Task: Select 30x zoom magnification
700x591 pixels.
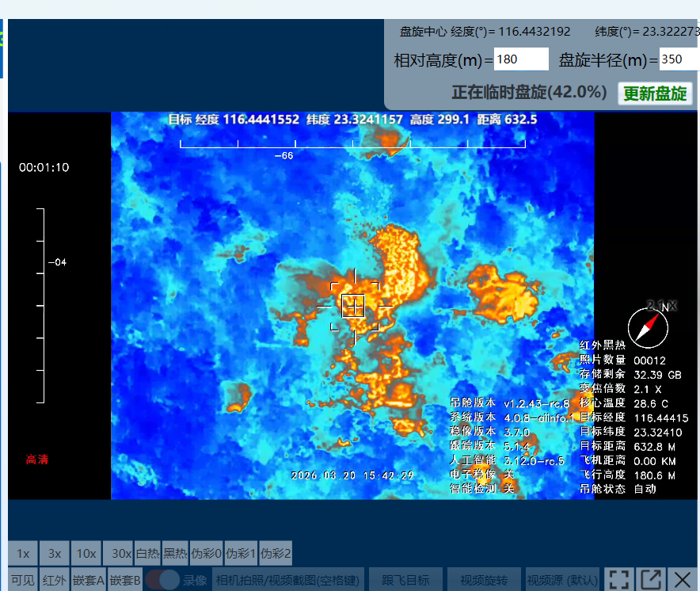Action: 120,553
